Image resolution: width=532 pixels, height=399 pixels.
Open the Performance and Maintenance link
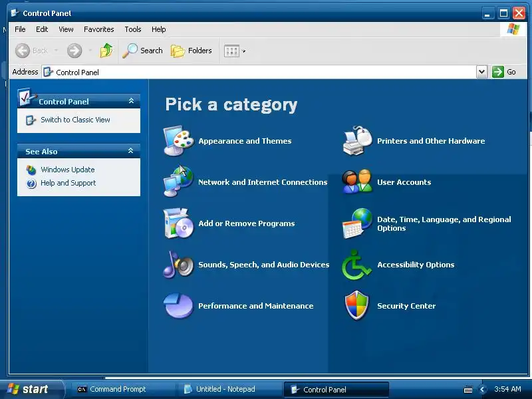tap(256, 306)
